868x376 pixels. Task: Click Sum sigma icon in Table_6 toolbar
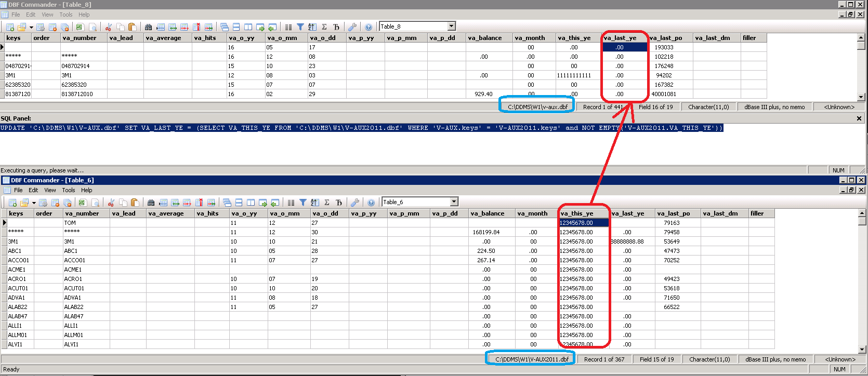tap(327, 203)
